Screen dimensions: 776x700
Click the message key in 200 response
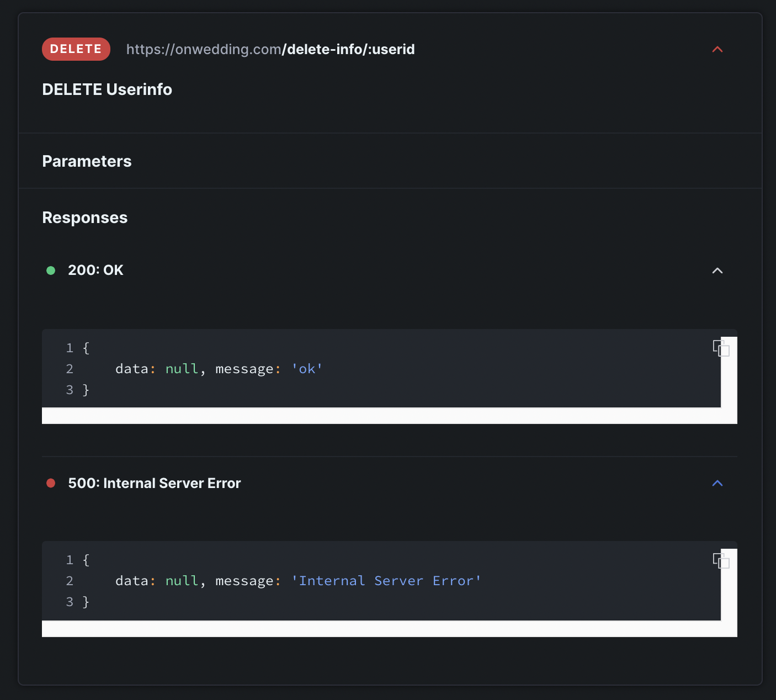point(245,369)
